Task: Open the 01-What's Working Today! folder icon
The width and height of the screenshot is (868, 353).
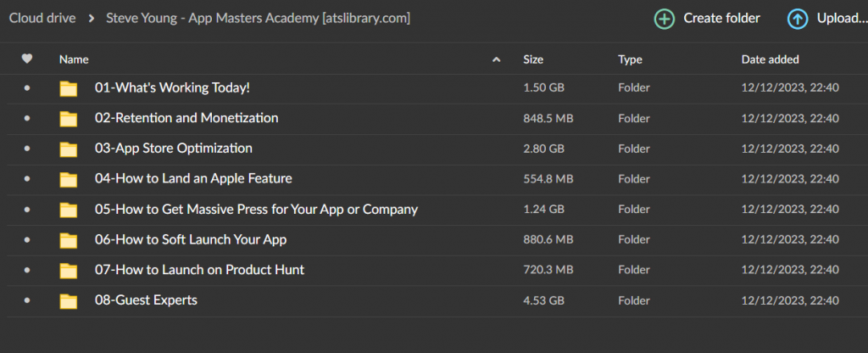Action: click(x=69, y=88)
